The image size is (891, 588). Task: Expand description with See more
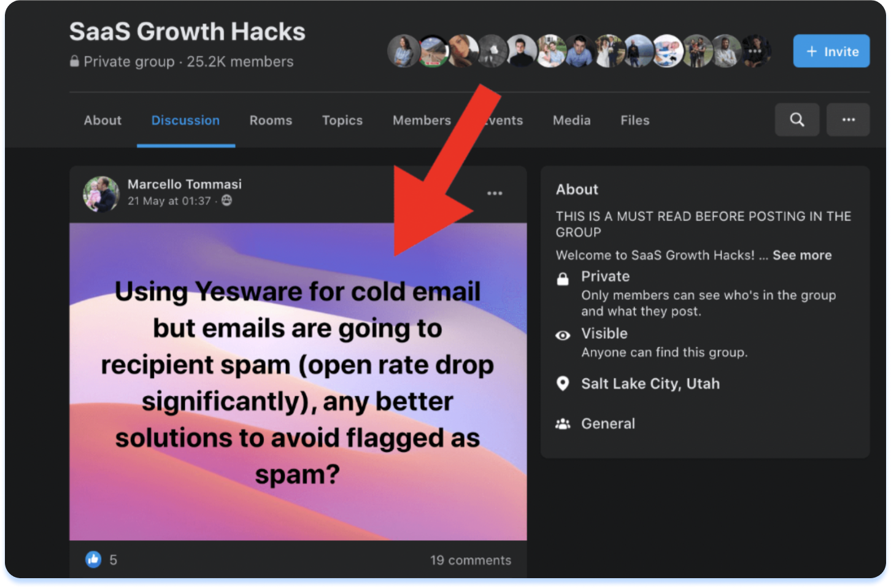[801, 255]
